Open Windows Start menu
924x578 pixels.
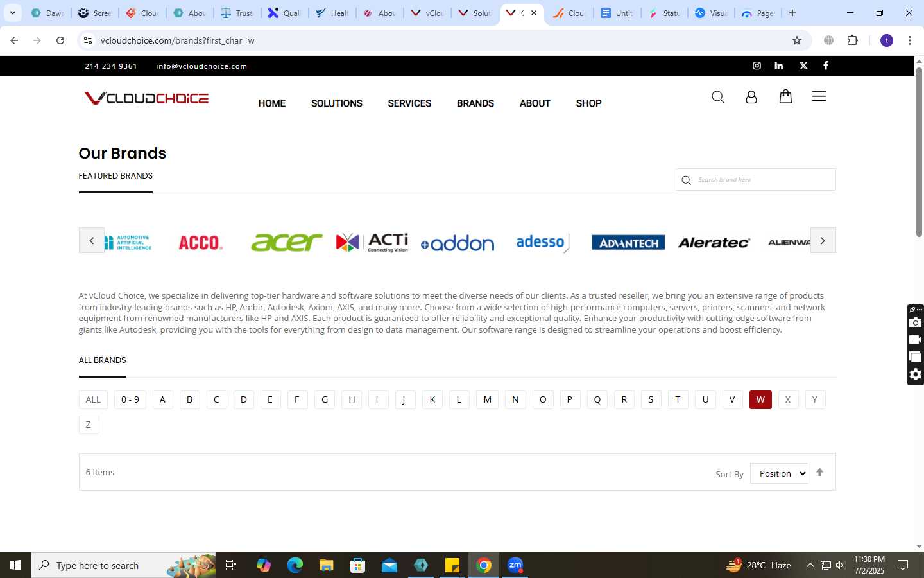(x=15, y=565)
